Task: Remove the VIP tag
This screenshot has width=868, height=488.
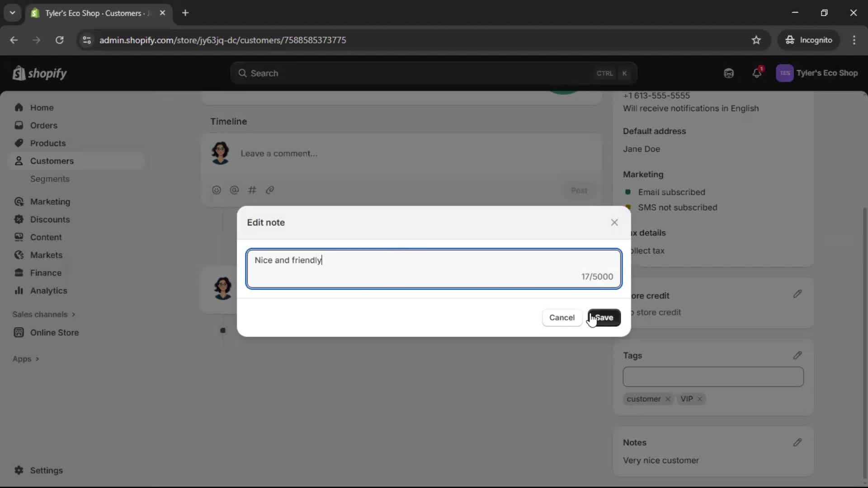Action: [699, 399]
